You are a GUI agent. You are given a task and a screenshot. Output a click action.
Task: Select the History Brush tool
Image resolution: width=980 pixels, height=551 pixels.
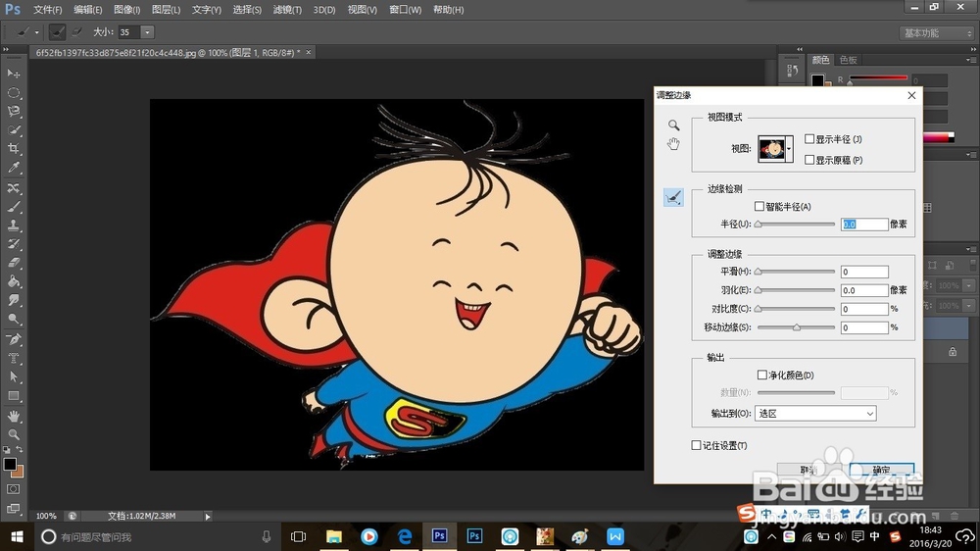tap(13, 244)
